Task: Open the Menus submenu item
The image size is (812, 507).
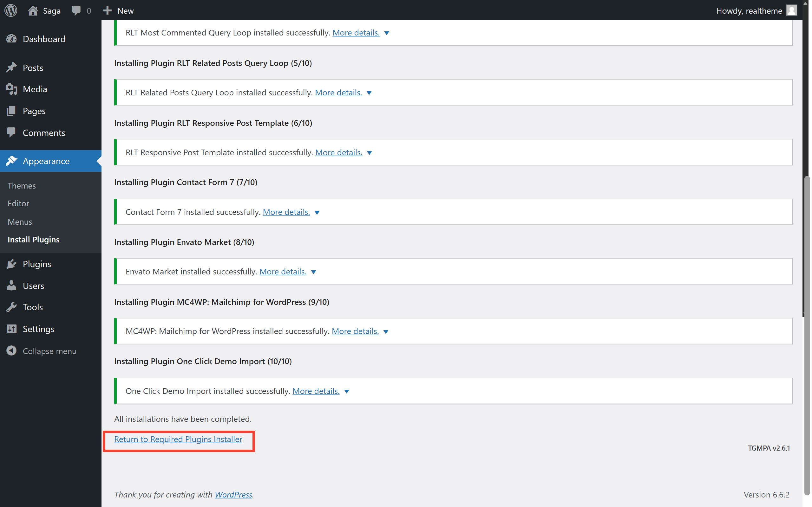Action: pyautogui.click(x=20, y=221)
